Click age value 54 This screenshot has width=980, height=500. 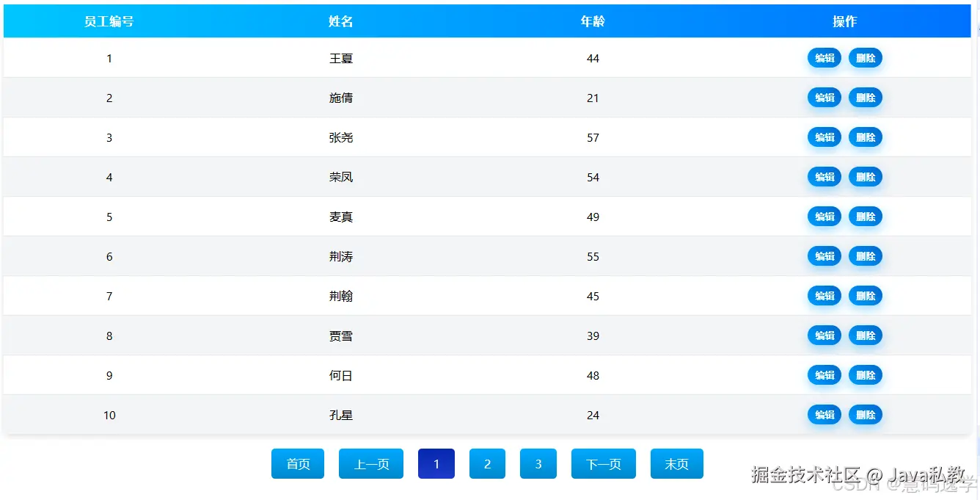click(x=593, y=177)
